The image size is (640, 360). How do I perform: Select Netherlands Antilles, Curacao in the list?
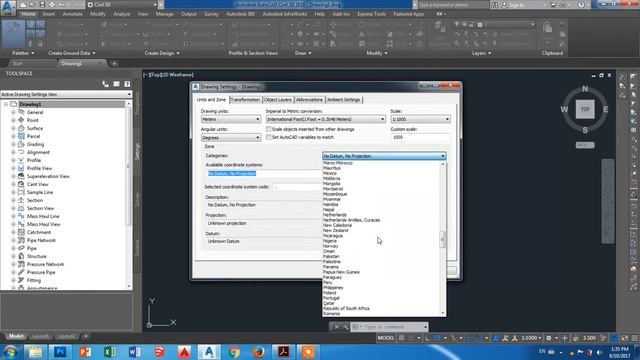(351, 220)
